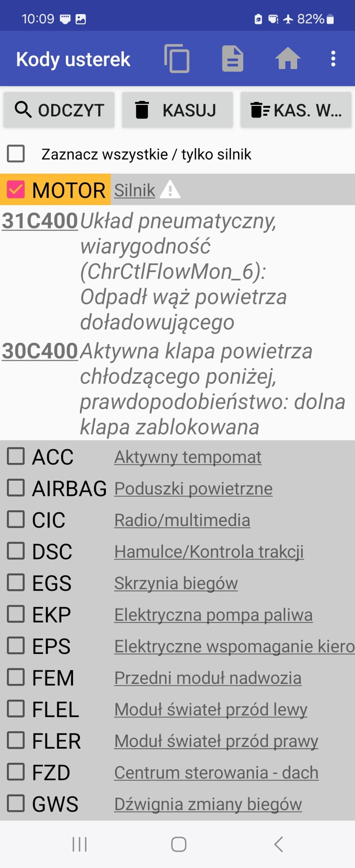Check the 'Zaznacz wszystkie / tylko silnik' checkbox
Viewport: 355px width, 868px height.
point(16,154)
